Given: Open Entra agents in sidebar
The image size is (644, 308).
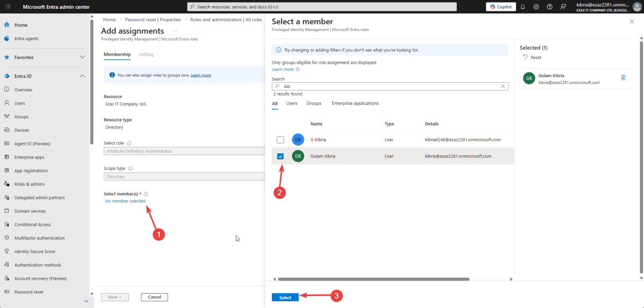Looking at the screenshot, I should point(26,39).
